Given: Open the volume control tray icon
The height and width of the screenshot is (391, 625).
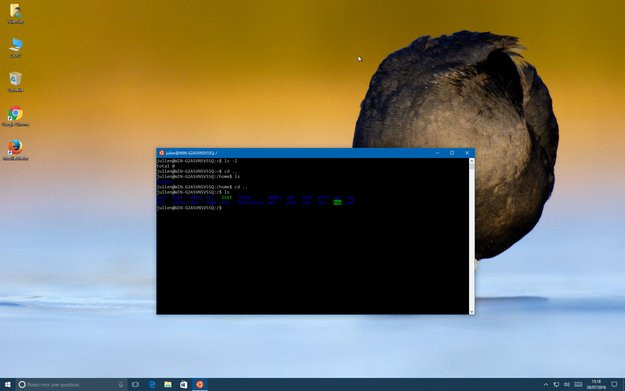Looking at the screenshot, I should point(567,385).
